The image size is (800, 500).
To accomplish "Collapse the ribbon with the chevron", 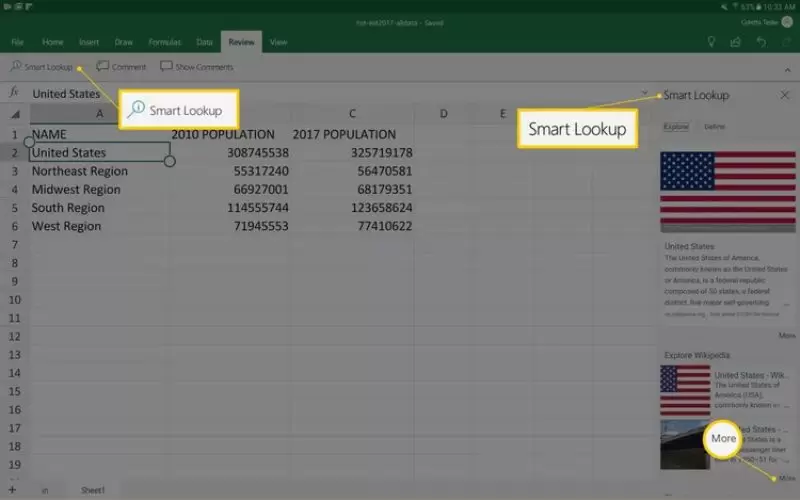I will (787, 70).
